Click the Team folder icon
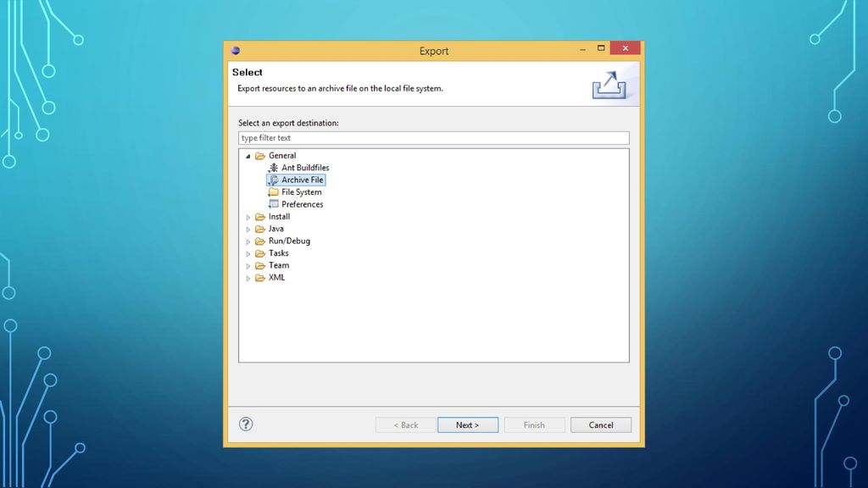This screenshot has width=868, height=488. coord(260,265)
